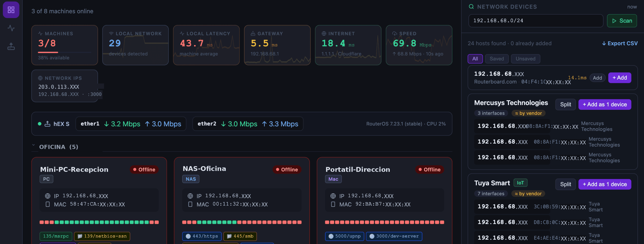Click Portatil-Direccion uptime status bar
Viewport: 644px width, 244px height.
[x=385, y=222]
